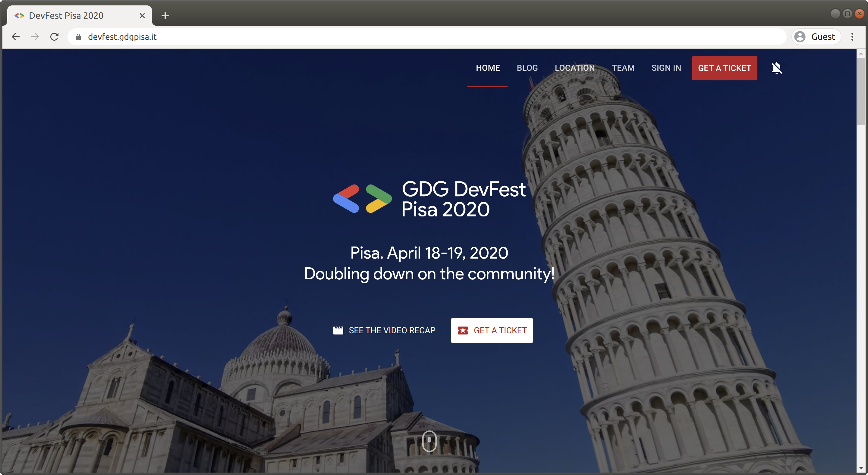868x475 pixels.
Task: Close the DevFest Pisa 2020 tab
Action: tap(142, 15)
